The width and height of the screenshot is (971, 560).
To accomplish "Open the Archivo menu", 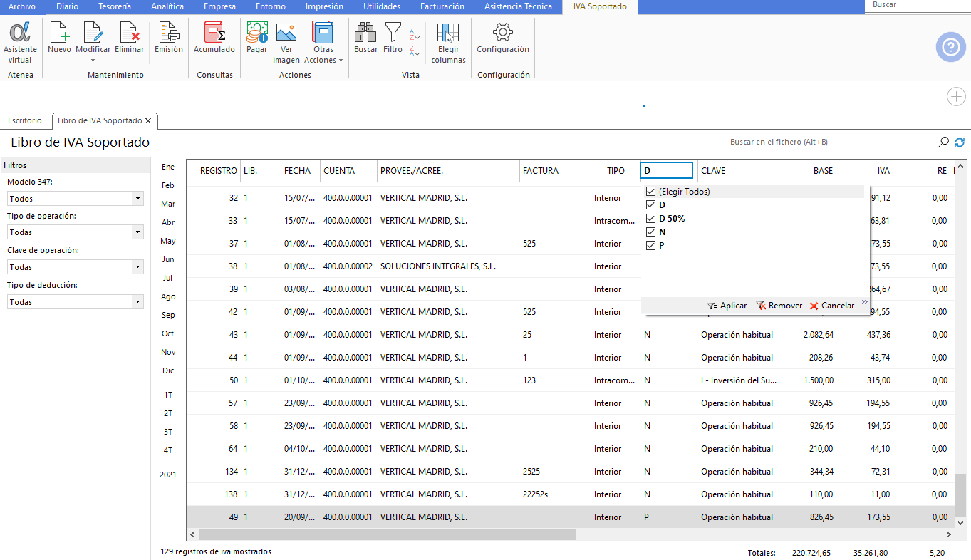I will [22, 6].
